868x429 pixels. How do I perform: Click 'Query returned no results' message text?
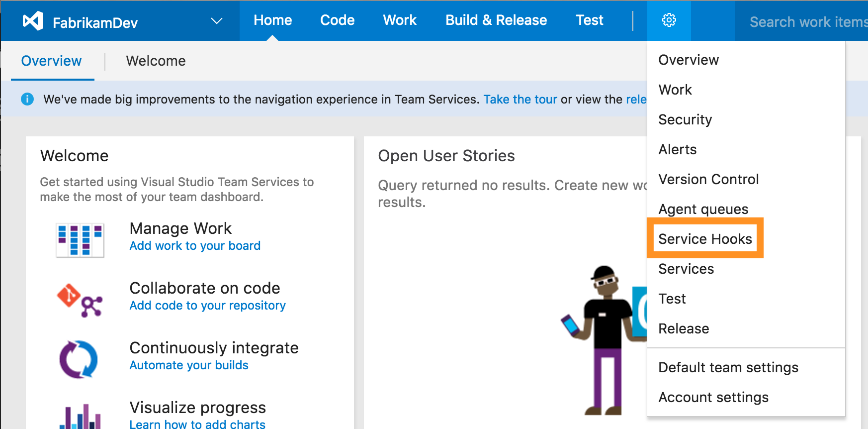coord(513,194)
